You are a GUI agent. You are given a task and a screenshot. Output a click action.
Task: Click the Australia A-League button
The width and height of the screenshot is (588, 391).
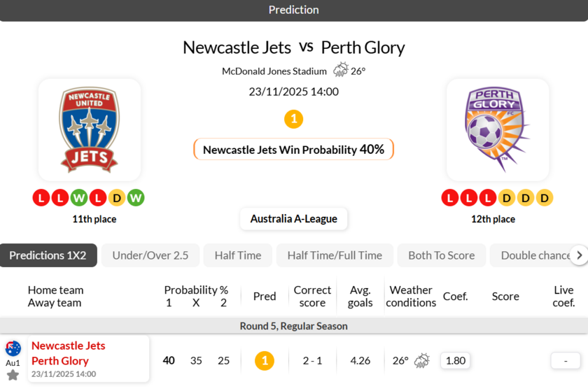[x=294, y=219]
